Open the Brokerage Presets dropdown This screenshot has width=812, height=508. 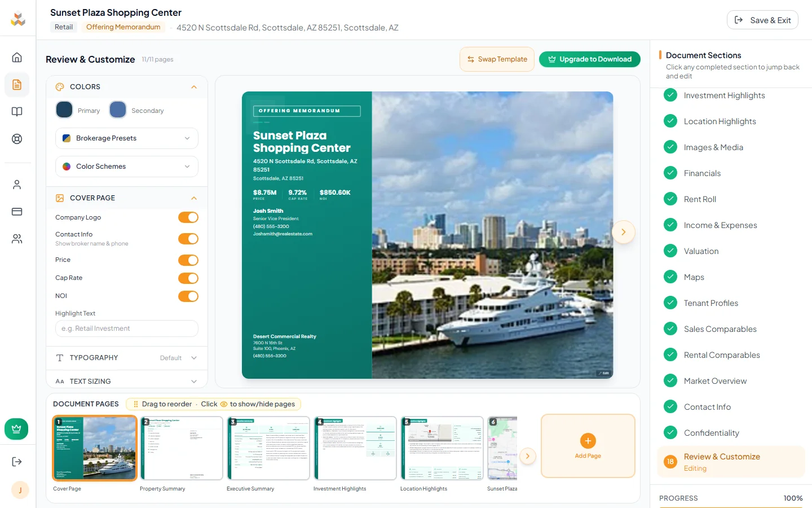pos(126,138)
